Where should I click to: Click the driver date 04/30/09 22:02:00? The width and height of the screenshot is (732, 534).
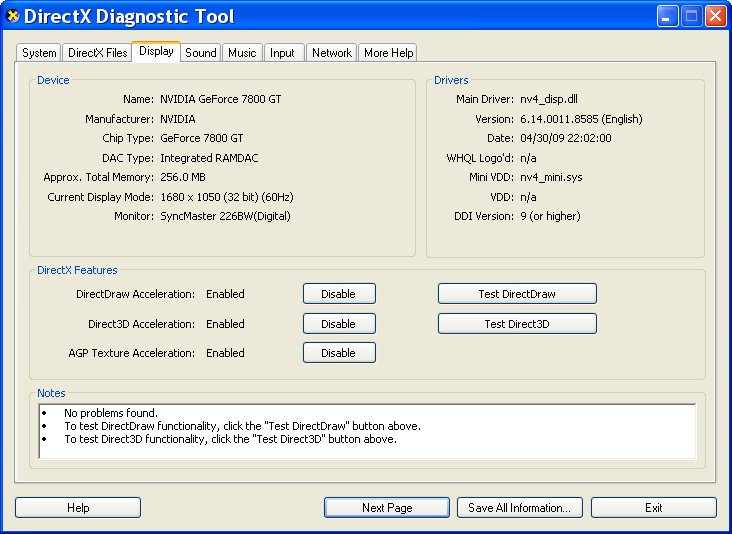(x=566, y=138)
